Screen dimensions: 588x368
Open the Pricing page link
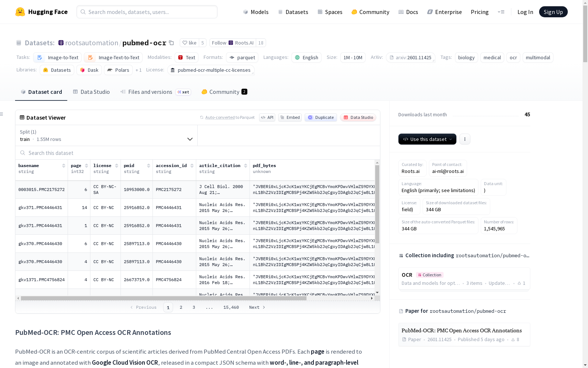point(480,12)
